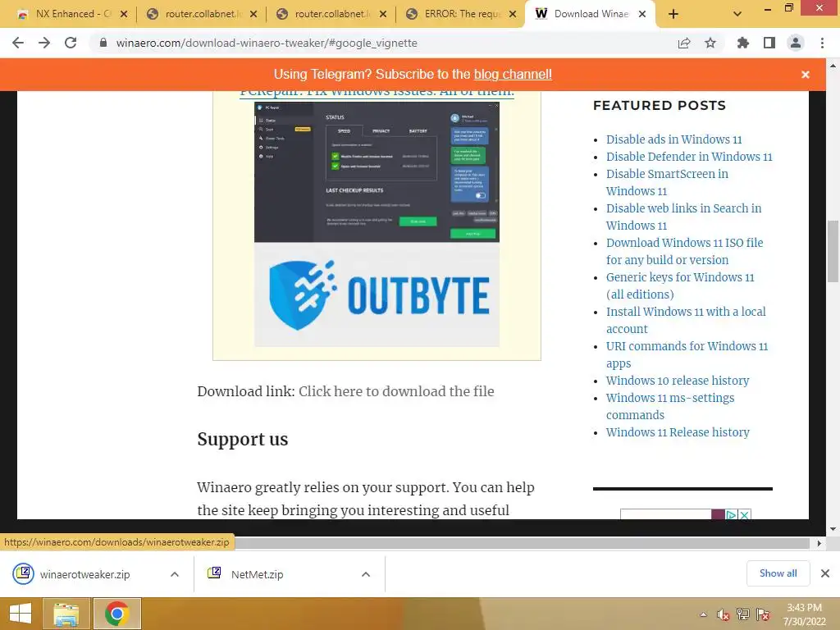Close the ERROR tab

[x=513, y=14]
